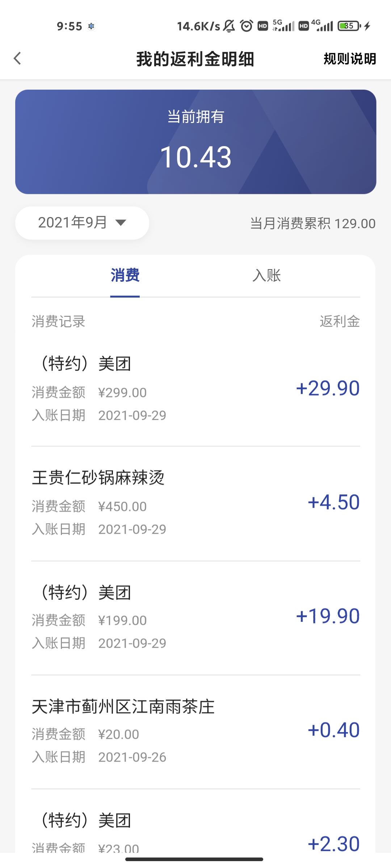Tap the muted bell status icon
The width and height of the screenshot is (391, 868).
(x=229, y=26)
